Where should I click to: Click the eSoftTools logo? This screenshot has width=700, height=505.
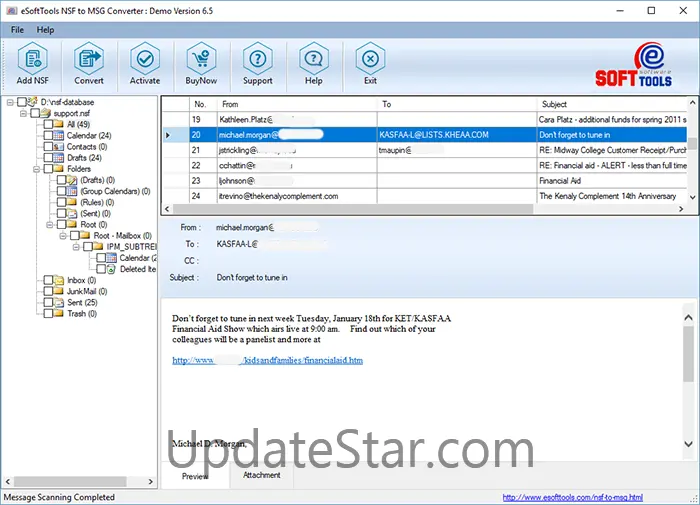[x=633, y=65]
